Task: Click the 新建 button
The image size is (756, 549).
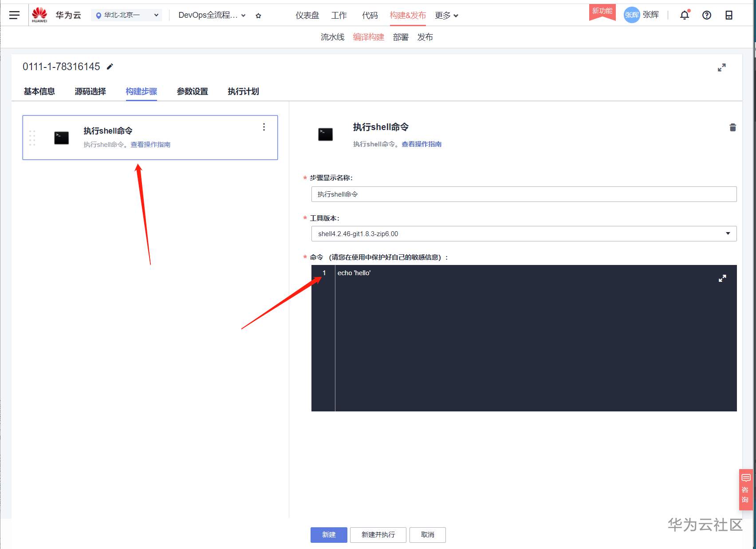Action: pyautogui.click(x=329, y=535)
